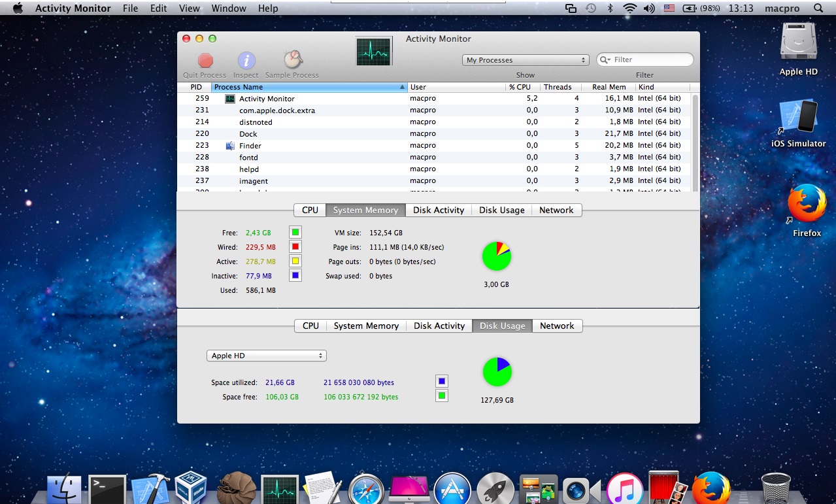
Task: Sort by the PID column header
Action: pyautogui.click(x=195, y=87)
